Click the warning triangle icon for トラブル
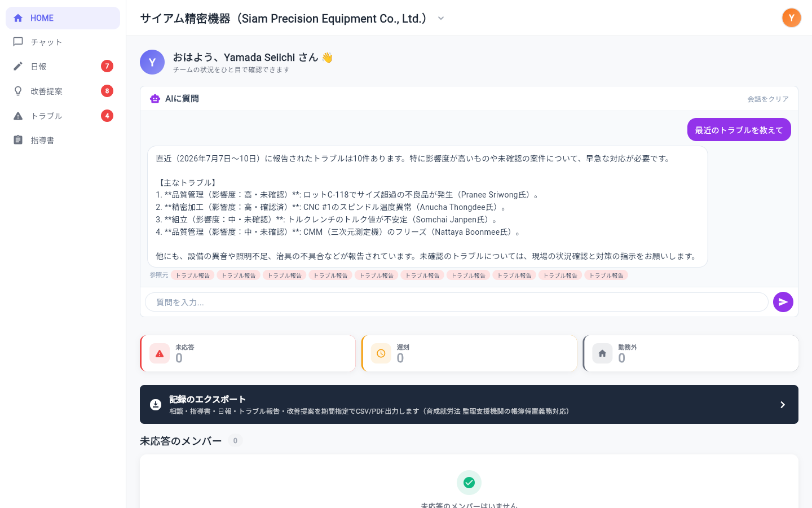812x508 pixels. click(18, 116)
